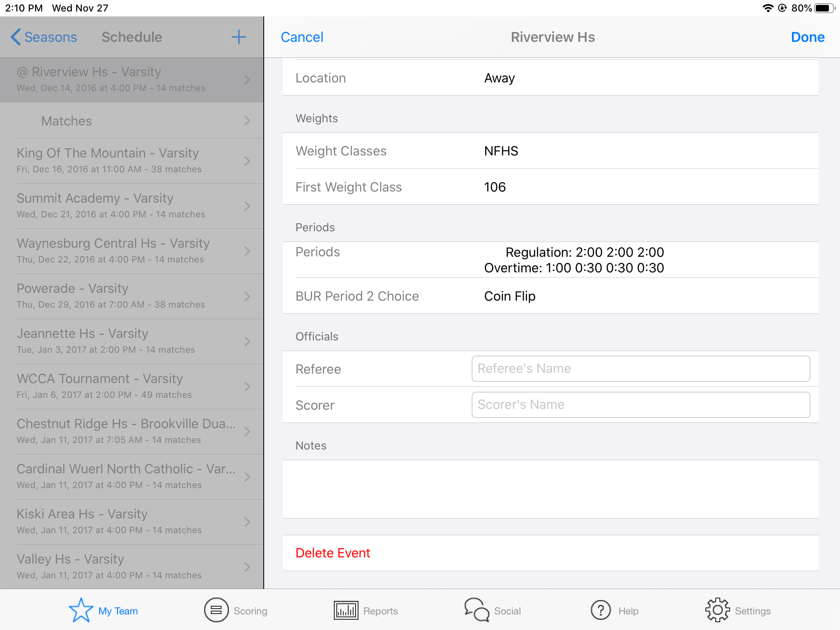Select Chestnut Ridge Hs - Brookville event
This screenshot has height=630, width=840.
click(x=132, y=431)
